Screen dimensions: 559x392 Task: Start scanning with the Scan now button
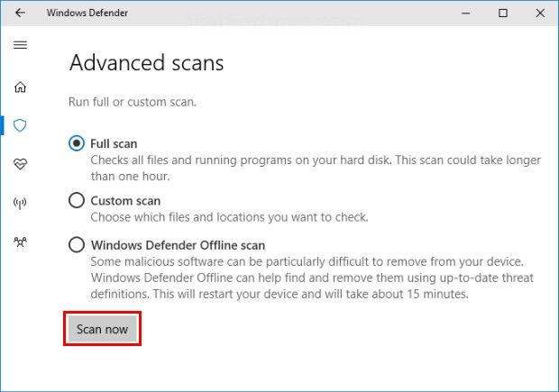pos(102,329)
